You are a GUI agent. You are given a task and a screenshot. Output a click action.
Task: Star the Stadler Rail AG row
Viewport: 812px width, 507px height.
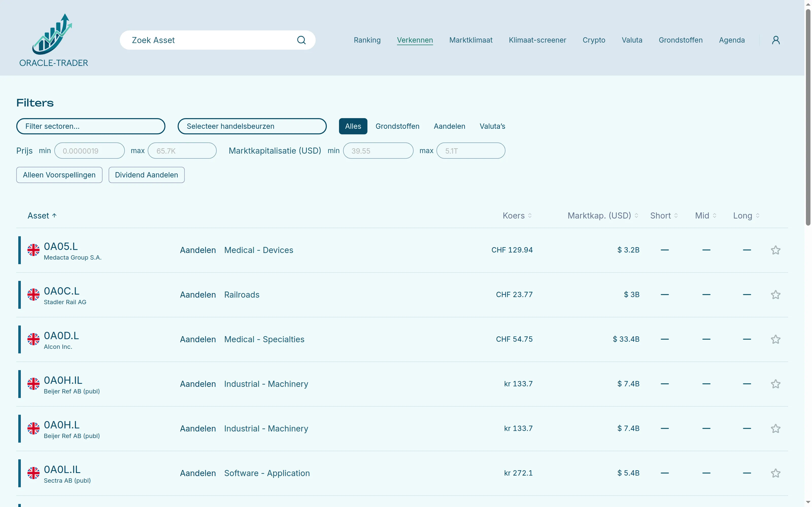775,295
